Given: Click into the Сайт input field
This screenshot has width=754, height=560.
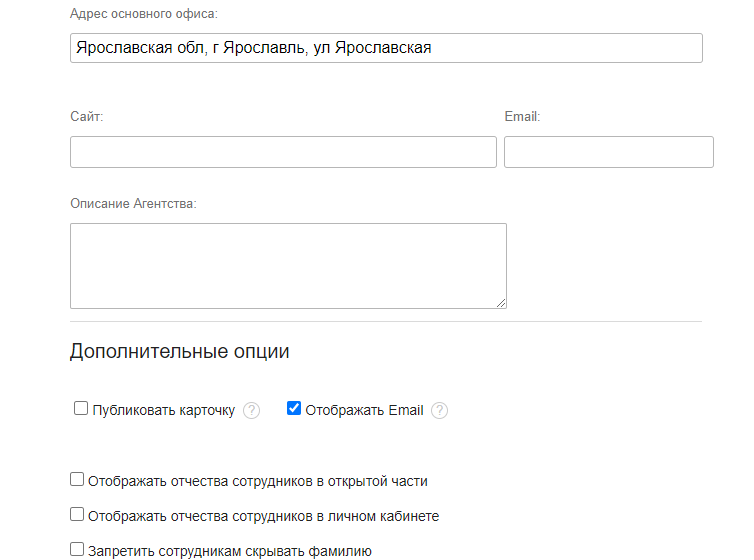Looking at the screenshot, I should (283, 152).
